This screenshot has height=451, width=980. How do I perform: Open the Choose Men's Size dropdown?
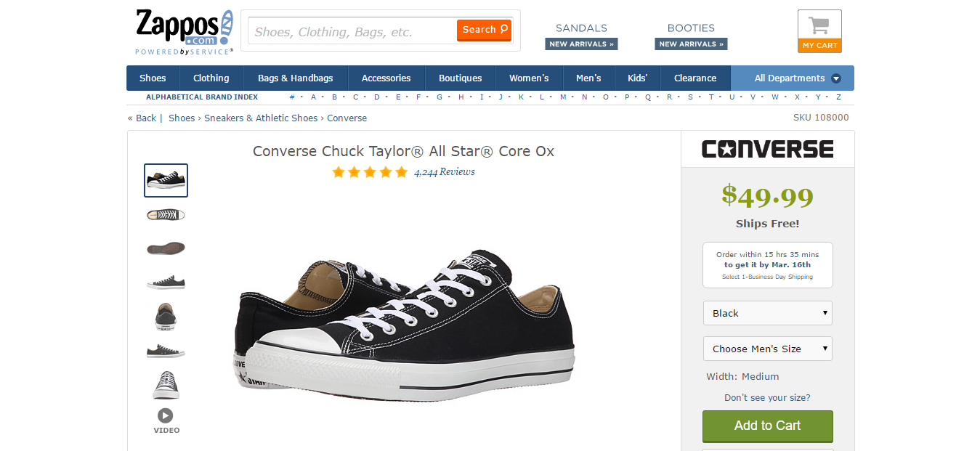tap(767, 349)
